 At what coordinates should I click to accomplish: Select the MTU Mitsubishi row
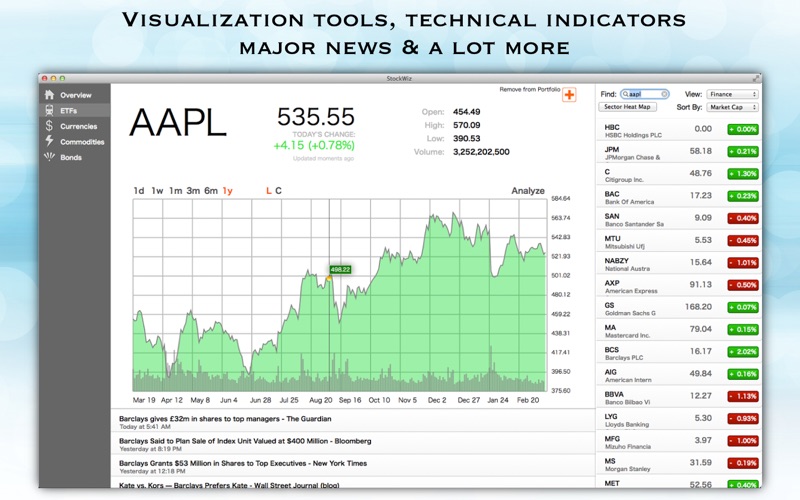(x=679, y=241)
